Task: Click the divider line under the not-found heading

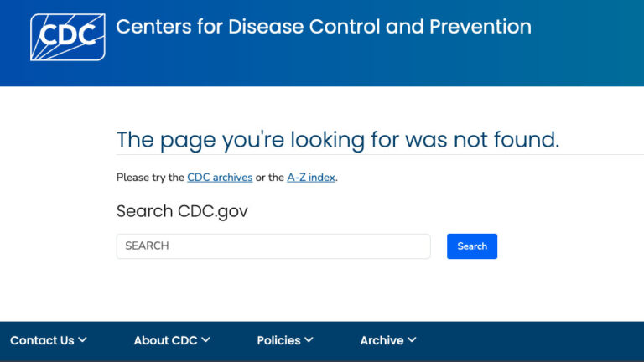Action: coord(380,155)
